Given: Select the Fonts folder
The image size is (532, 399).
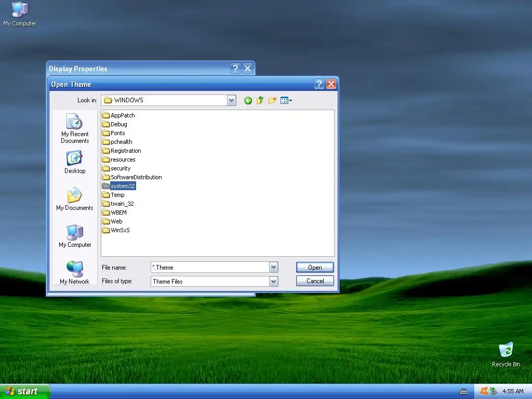Looking at the screenshot, I should pyautogui.click(x=114, y=133).
